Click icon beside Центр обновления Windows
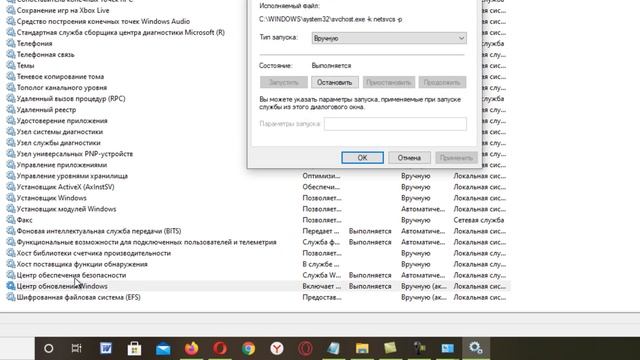This screenshot has height=360, width=640. (11, 286)
